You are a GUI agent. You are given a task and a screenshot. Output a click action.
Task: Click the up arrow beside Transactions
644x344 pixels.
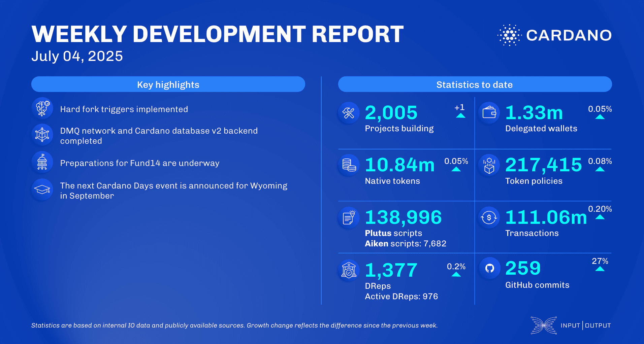tap(600, 217)
